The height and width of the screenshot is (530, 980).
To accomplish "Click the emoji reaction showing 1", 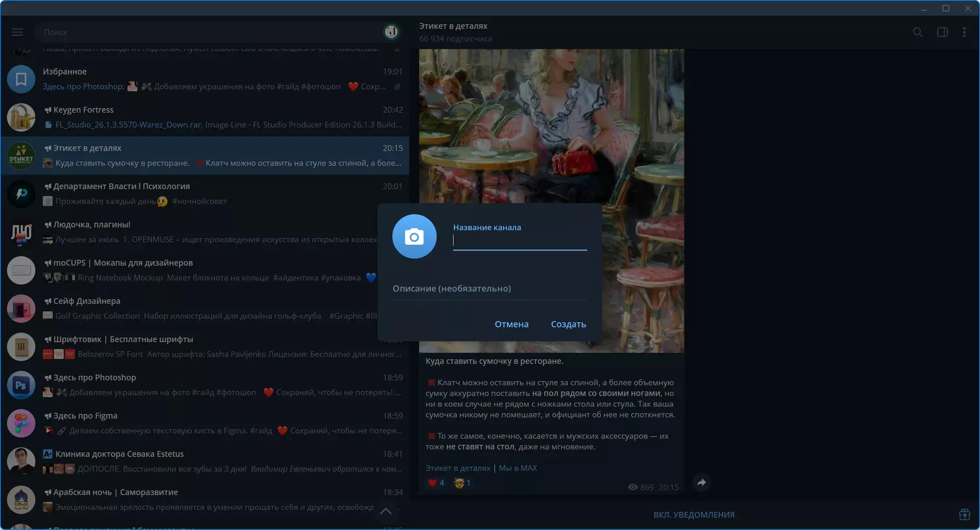I will [x=462, y=483].
